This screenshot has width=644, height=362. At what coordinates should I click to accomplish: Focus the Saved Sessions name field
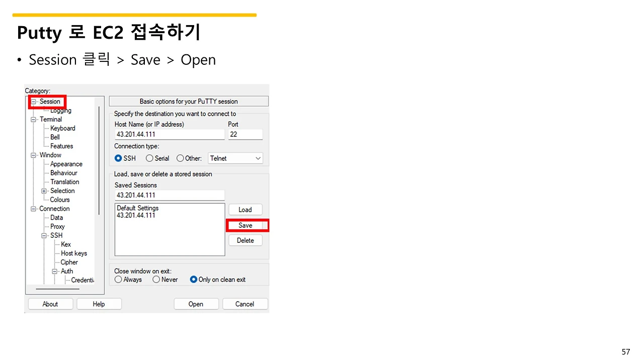(x=170, y=195)
